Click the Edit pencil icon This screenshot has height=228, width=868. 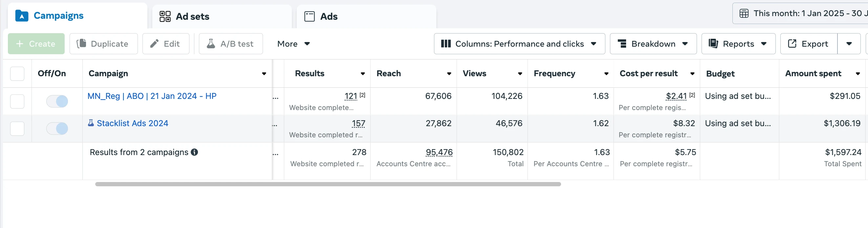coord(154,44)
